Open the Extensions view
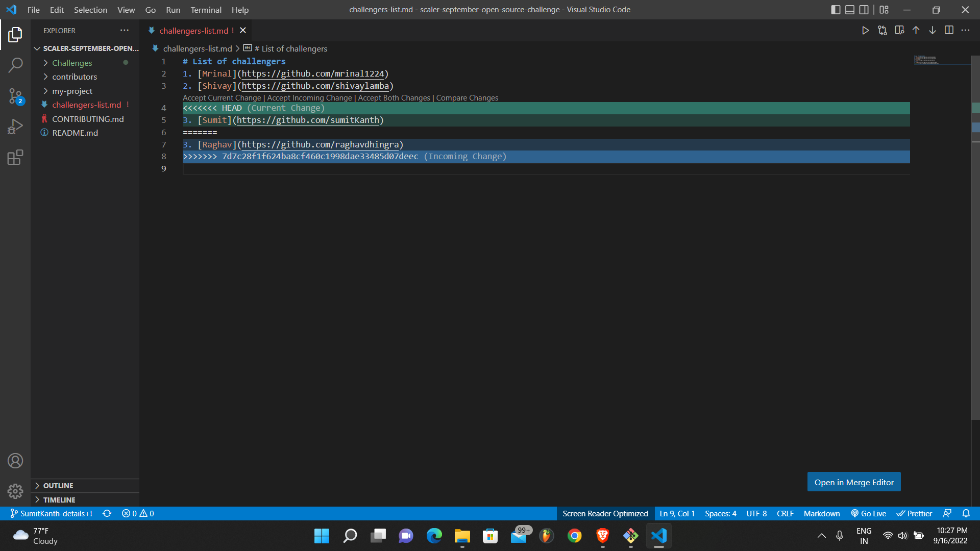 click(x=15, y=157)
